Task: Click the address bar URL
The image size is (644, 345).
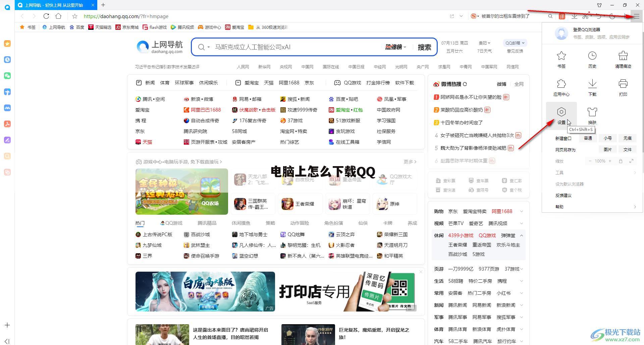Action: coord(126,16)
